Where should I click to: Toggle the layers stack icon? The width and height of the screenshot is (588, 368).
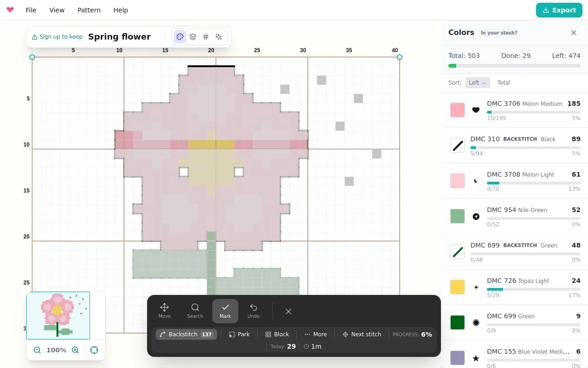click(193, 37)
